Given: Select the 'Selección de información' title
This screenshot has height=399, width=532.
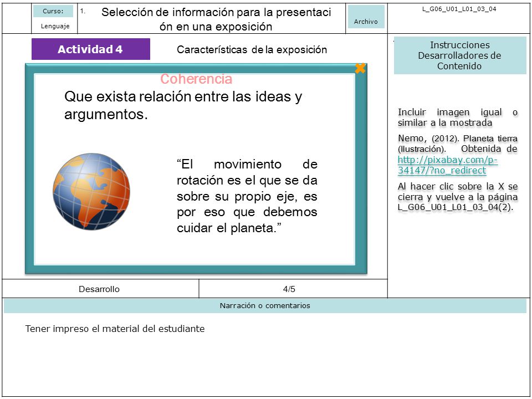Looking at the screenshot, I should click(216, 19).
